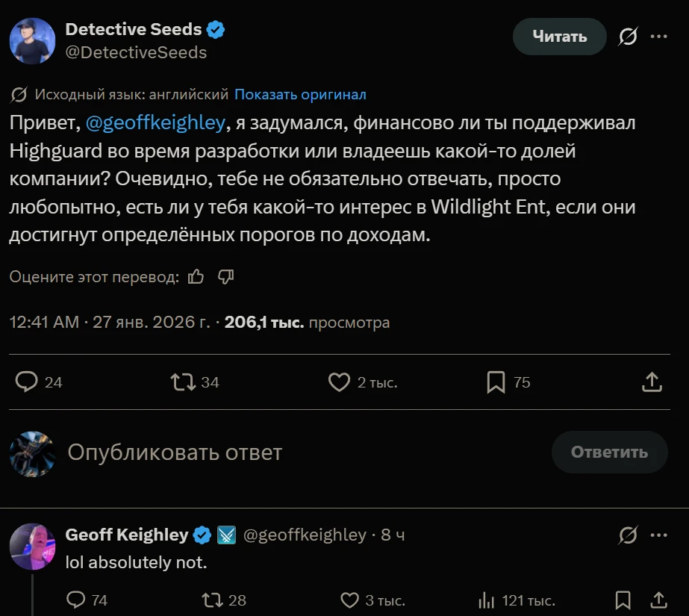Open the three-dot menu on Detective Seeds post
689x616 pixels.
point(658,37)
